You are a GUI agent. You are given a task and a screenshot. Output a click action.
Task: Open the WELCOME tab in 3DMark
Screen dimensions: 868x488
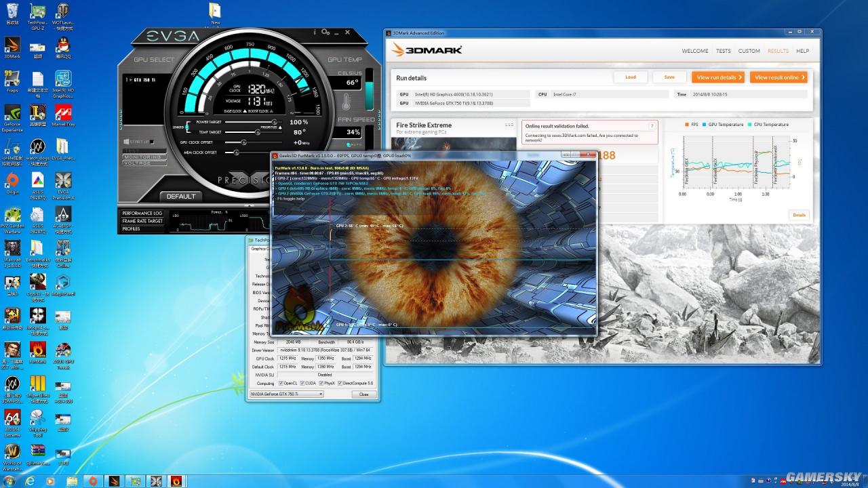(x=695, y=51)
